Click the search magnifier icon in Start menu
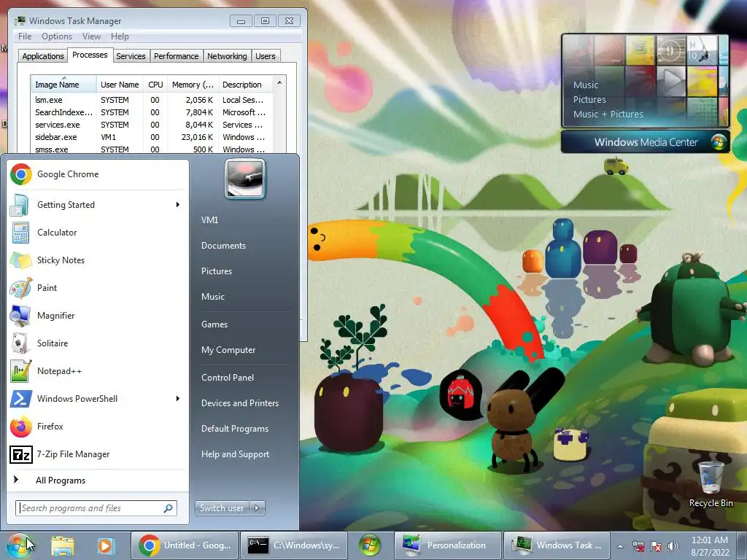This screenshot has height=560, width=747. [x=168, y=508]
